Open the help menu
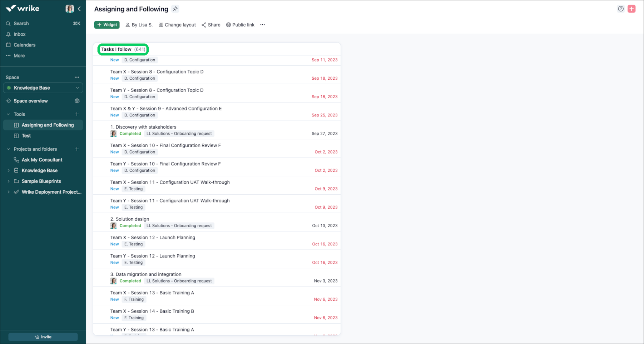Screen dimensions: 644x344 pyautogui.click(x=620, y=9)
